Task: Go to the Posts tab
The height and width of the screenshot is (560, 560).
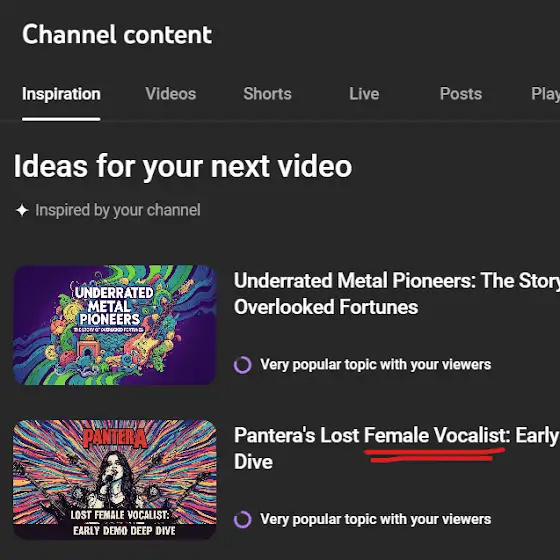Action: click(x=461, y=94)
